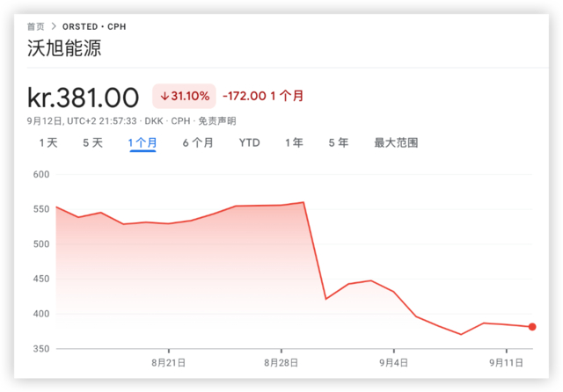Select the 5天 range tab
563x392 pixels.
pyautogui.click(x=92, y=142)
